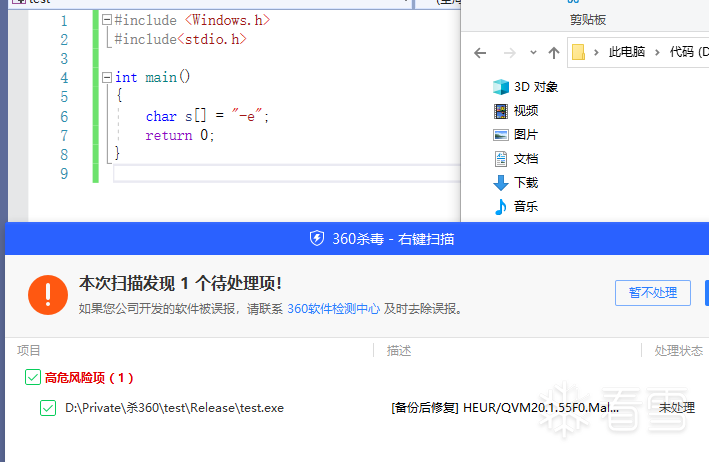
Task: Collapse the #include block in the code editor
Action: coord(107,19)
